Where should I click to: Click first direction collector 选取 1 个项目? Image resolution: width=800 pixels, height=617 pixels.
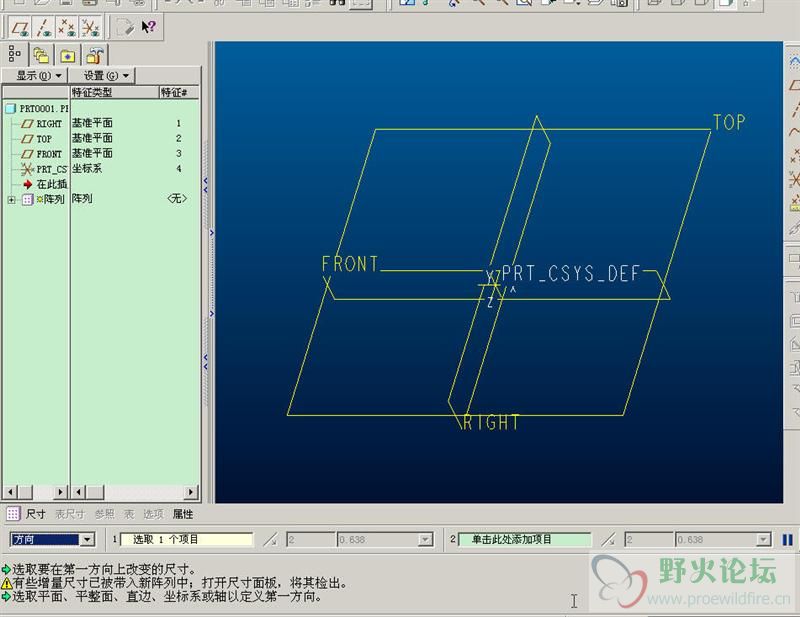(x=187, y=539)
